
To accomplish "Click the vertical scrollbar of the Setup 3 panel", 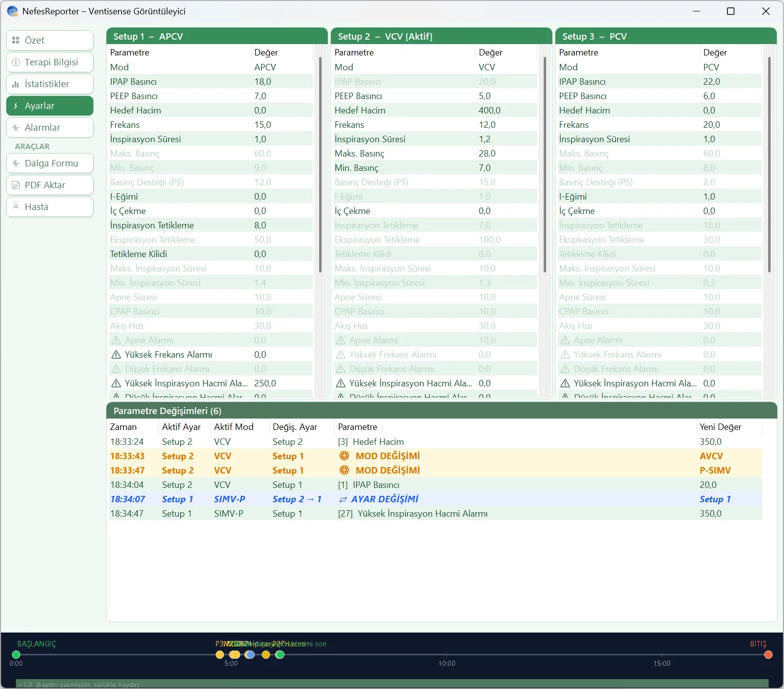I will click(769, 164).
